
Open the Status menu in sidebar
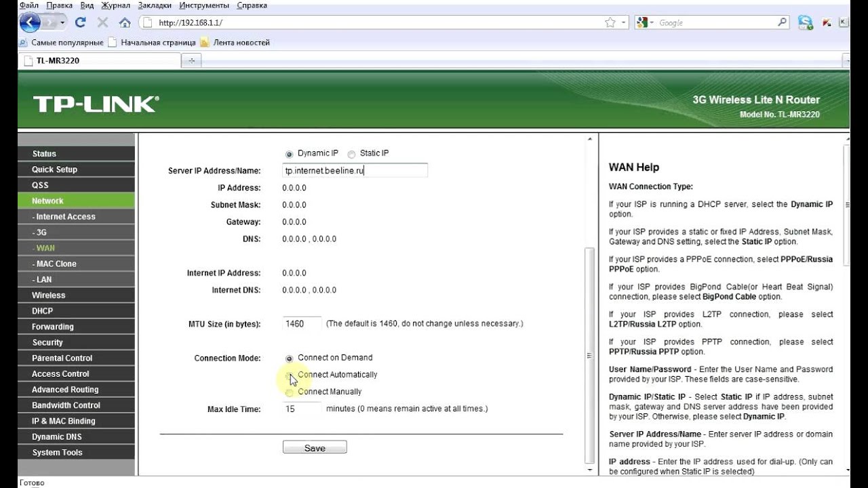click(x=76, y=154)
